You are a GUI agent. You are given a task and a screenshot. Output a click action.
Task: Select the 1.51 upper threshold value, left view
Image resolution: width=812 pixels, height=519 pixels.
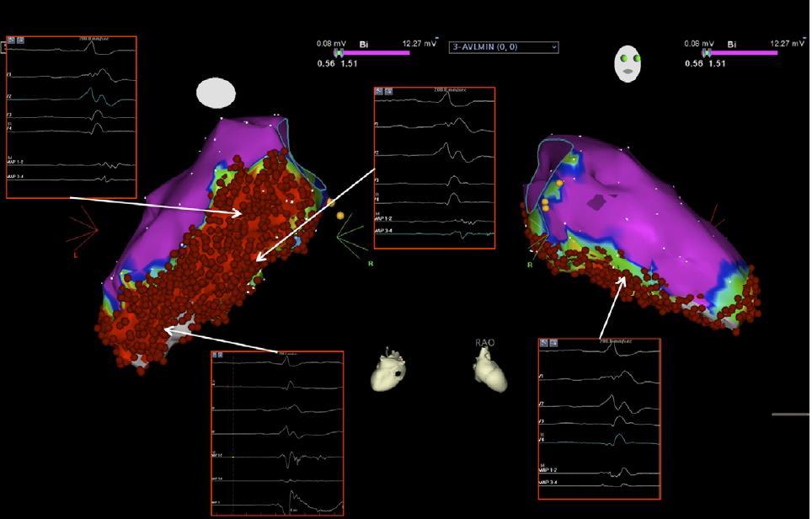coord(349,64)
